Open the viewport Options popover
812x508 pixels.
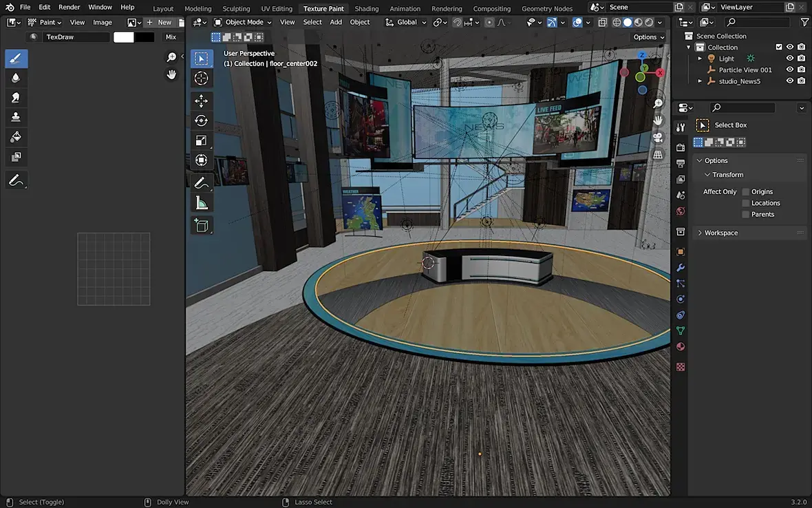pos(648,37)
